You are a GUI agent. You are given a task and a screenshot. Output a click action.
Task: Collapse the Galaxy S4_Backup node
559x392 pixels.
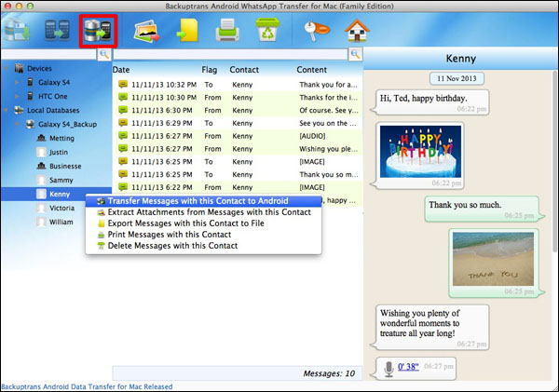[x=17, y=124]
